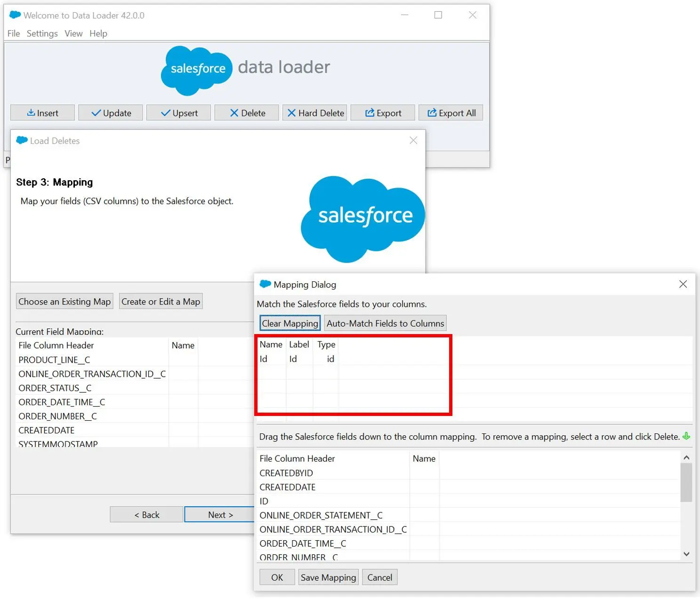This screenshot has height=599, width=700.
Task: Close the Load Deletes wizard window
Action: tap(413, 140)
